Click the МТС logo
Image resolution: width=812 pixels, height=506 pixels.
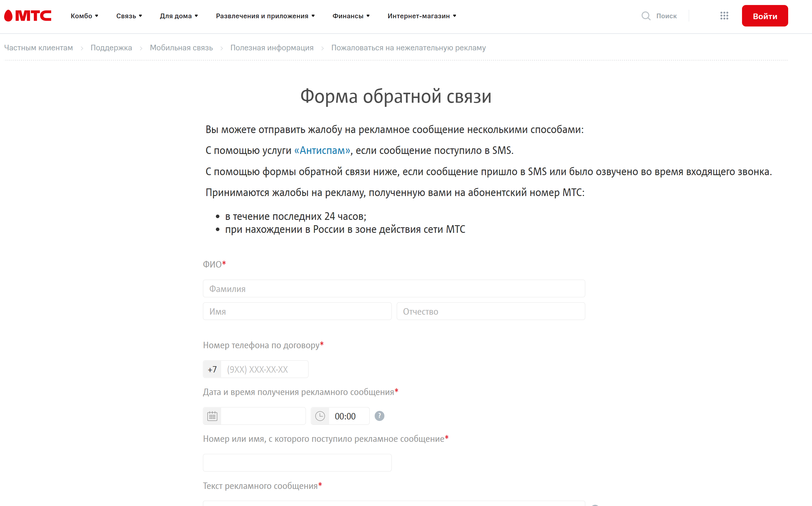point(28,16)
